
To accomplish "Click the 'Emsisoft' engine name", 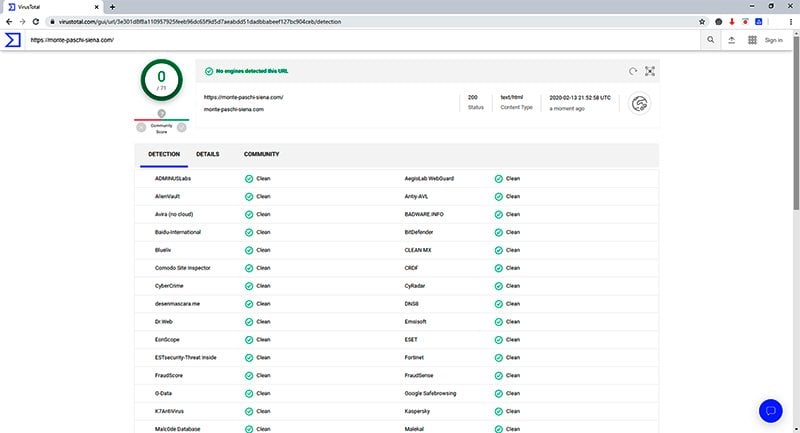I will [x=415, y=322].
